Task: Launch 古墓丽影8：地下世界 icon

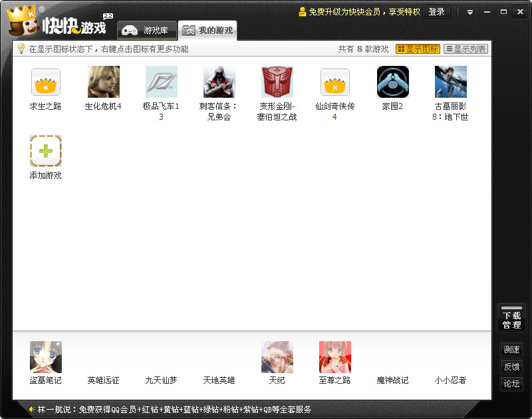Action: pyautogui.click(x=451, y=82)
